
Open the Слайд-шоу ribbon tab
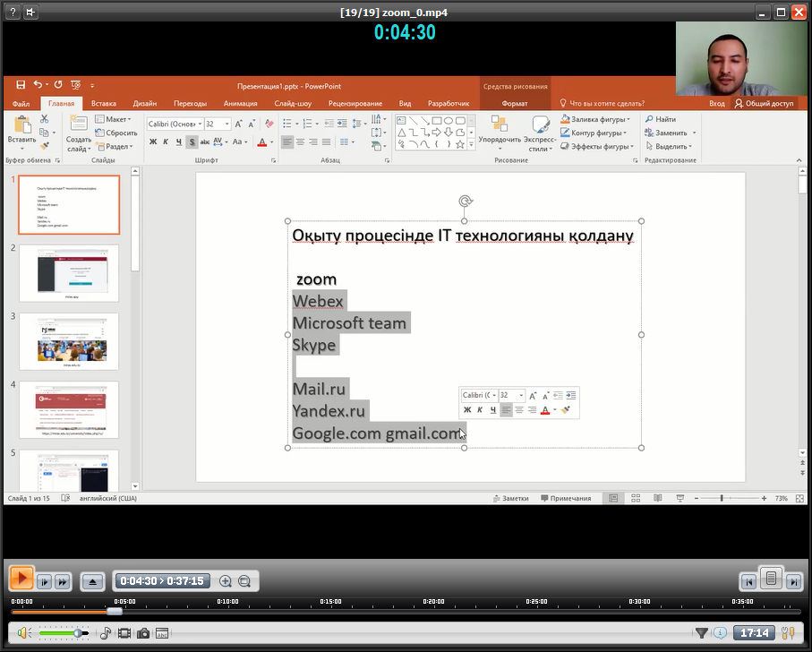[x=293, y=104]
